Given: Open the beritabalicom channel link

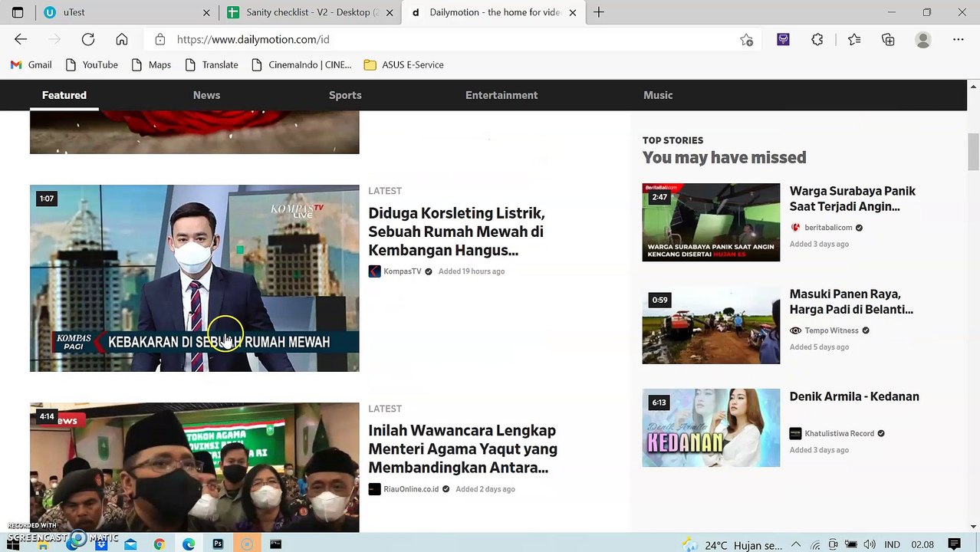Looking at the screenshot, I should tap(828, 228).
